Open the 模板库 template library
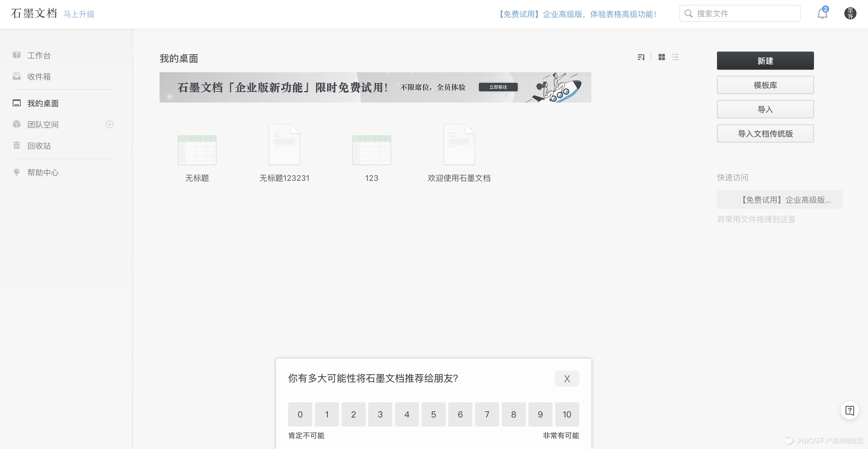868x449 pixels. tap(765, 85)
